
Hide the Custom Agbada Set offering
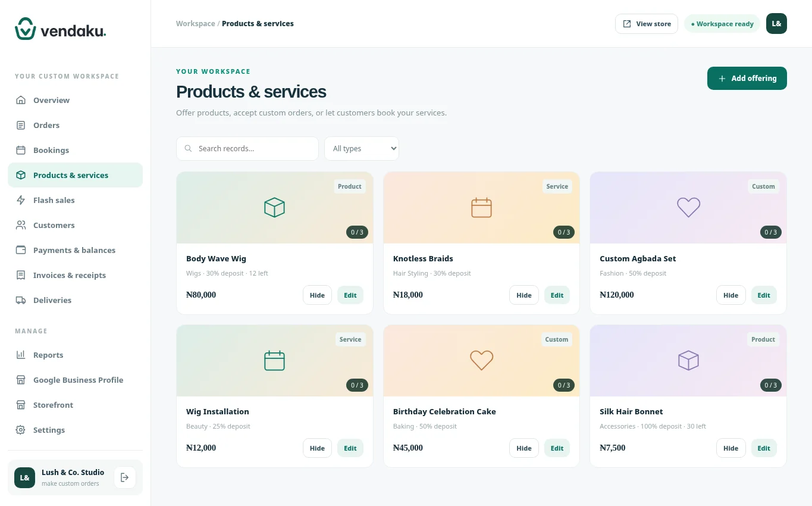click(x=731, y=295)
